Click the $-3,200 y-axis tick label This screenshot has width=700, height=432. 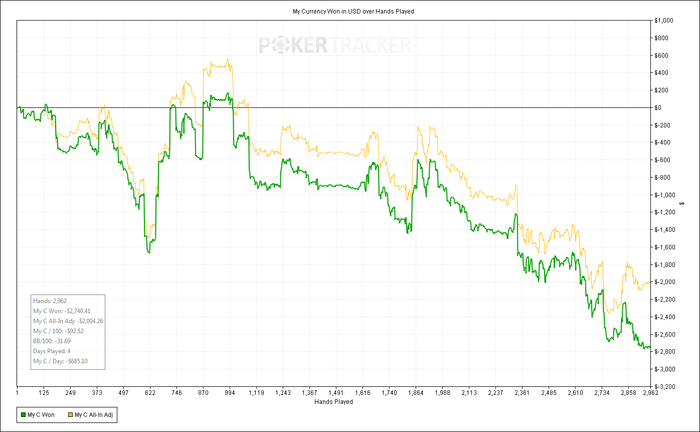click(665, 386)
